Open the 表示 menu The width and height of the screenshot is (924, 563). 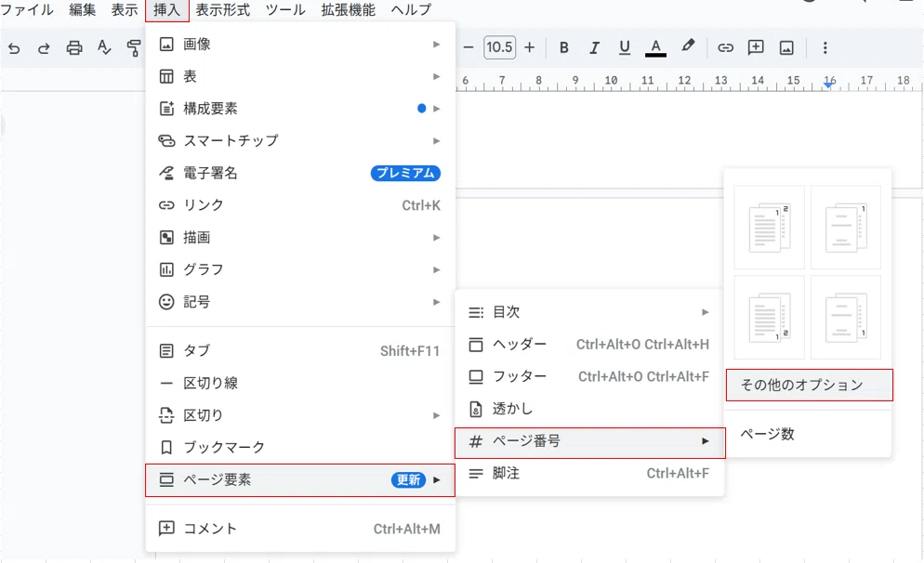click(125, 10)
